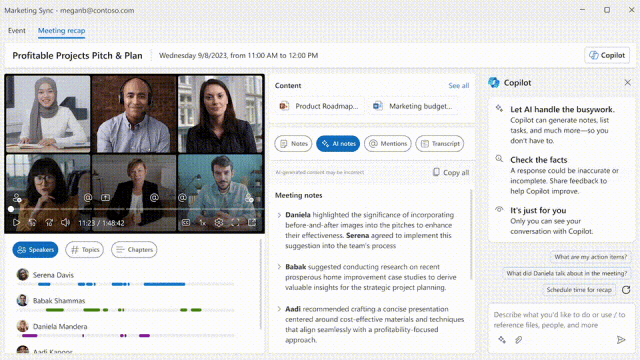Select the Mentions tab pill
The image size is (640, 360).
(388, 144)
